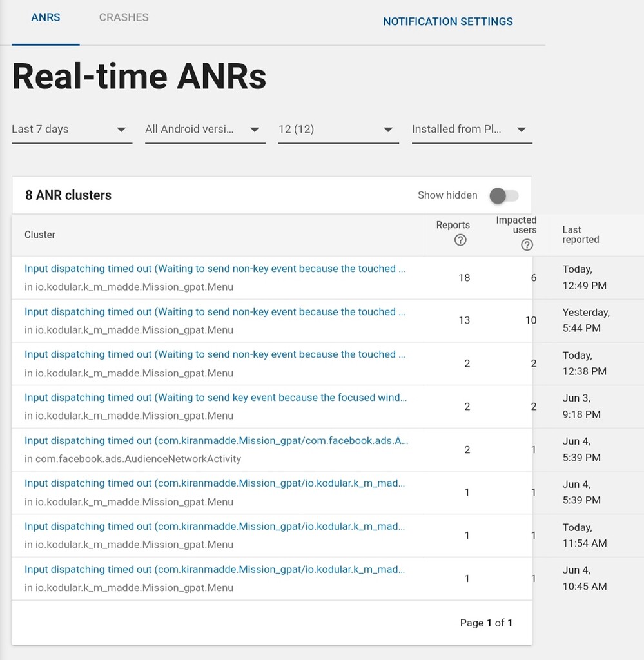Open the ANR cluster with 18 reports
This screenshot has width=644, height=660.
point(215,269)
